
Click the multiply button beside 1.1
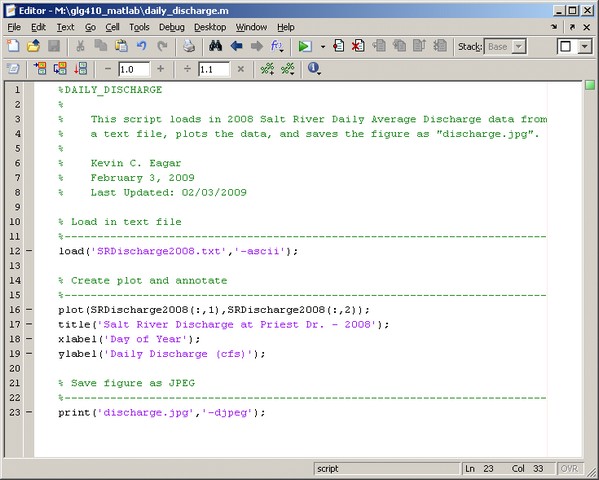click(241, 69)
